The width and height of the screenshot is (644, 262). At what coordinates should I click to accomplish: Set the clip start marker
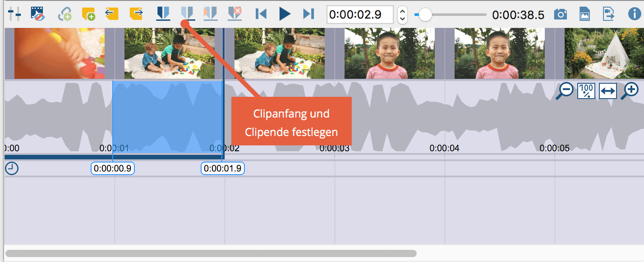point(163,14)
